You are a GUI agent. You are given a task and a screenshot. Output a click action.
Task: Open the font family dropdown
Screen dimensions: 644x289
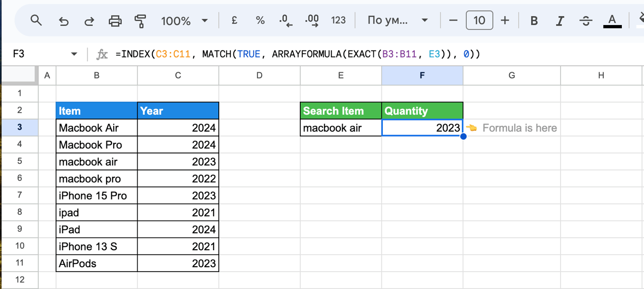point(397,20)
